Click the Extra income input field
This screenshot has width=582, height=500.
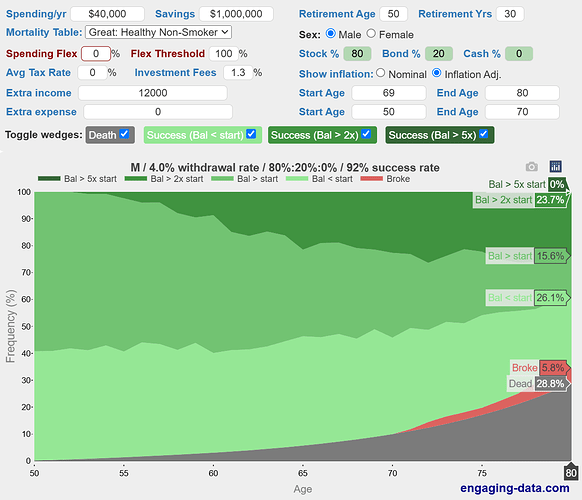pos(153,93)
